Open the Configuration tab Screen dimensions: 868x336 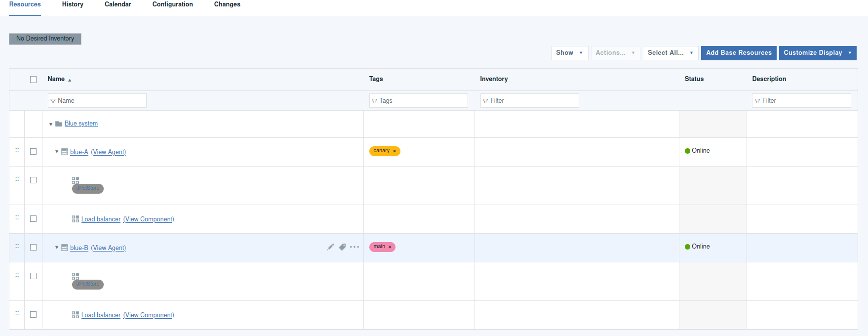coord(172,4)
